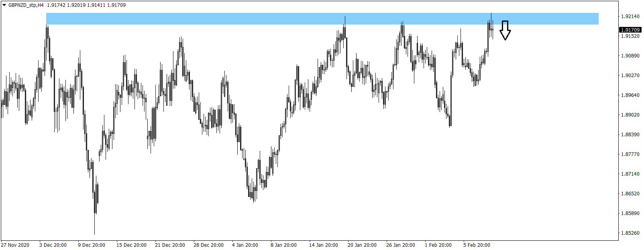Click the 20 Jan 20:00 time label
644x250 pixels.
(x=362, y=245)
